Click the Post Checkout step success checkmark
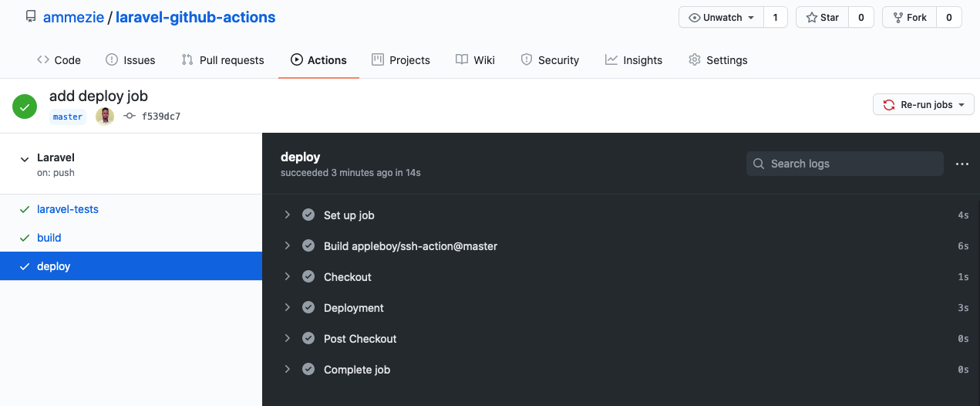This screenshot has width=980, height=406. click(308, 339)
